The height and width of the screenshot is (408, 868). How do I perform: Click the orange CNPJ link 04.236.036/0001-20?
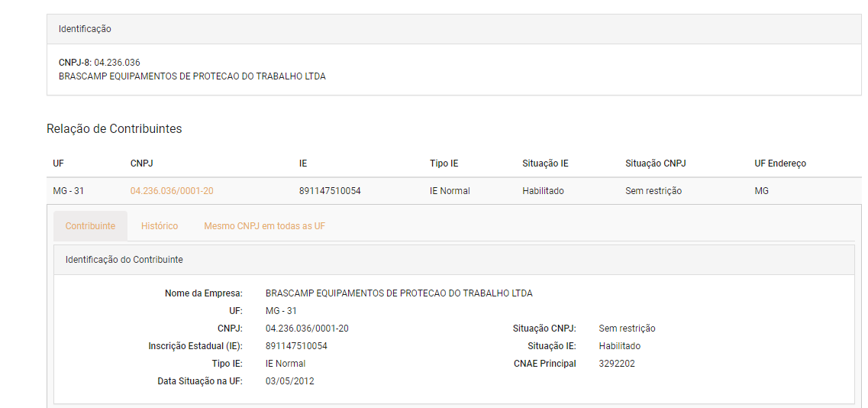click(173, 191)
